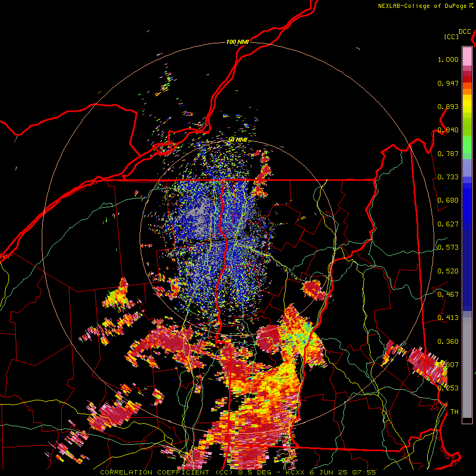
Task: Click the 0.627 scale value
Action: click(448, 224)
